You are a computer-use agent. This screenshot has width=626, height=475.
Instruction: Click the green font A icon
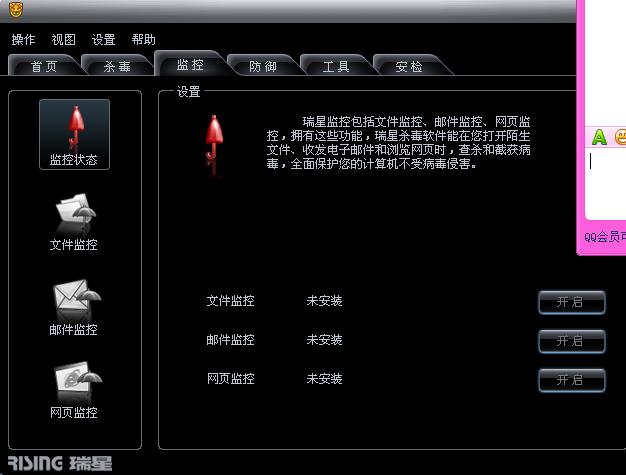click(599, 137)
